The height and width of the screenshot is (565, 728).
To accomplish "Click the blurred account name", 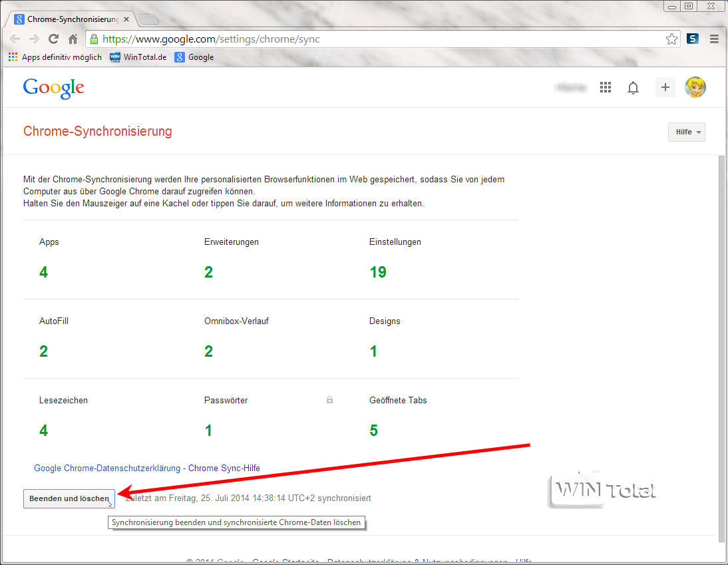I will coord(571,87).
